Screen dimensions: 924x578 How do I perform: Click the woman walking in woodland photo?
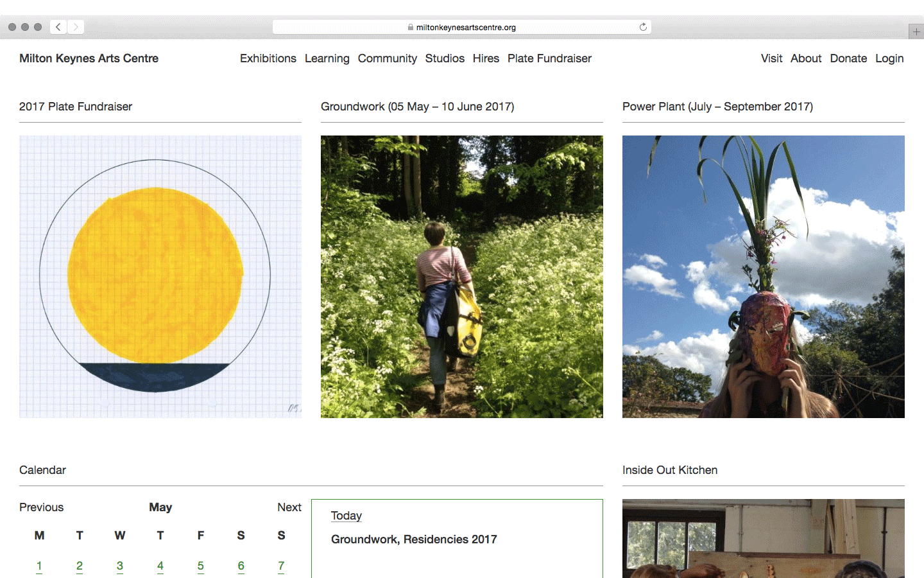point(462,277)
